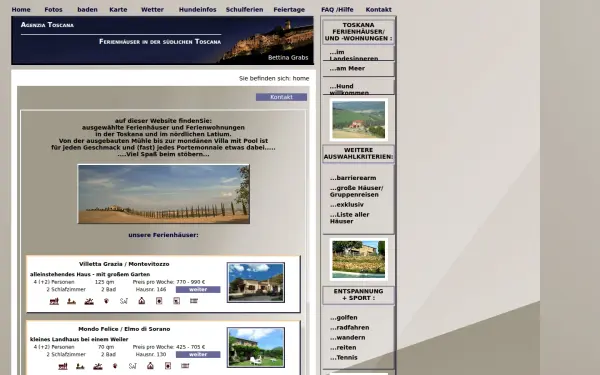Screen dimensions: 600x375
Task: Click the small shield-shaped icon in Mondo Felice listing
Action: point(115,366)
